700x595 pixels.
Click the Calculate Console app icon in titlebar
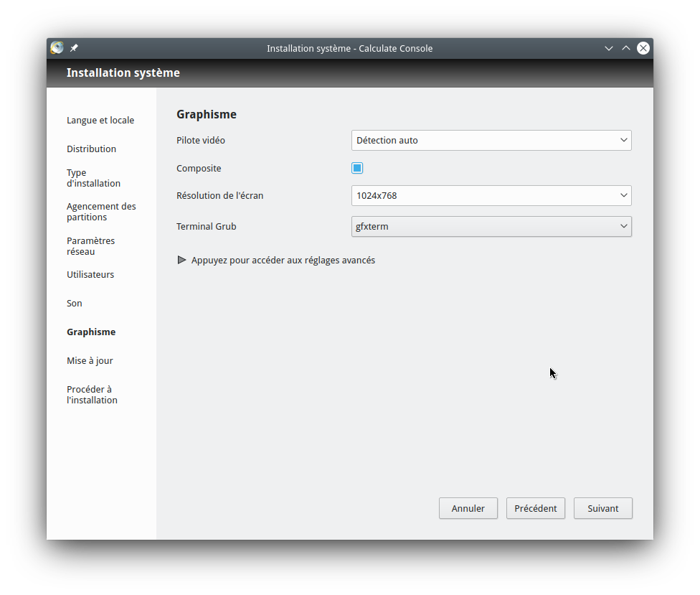click(x=57, y=48)
